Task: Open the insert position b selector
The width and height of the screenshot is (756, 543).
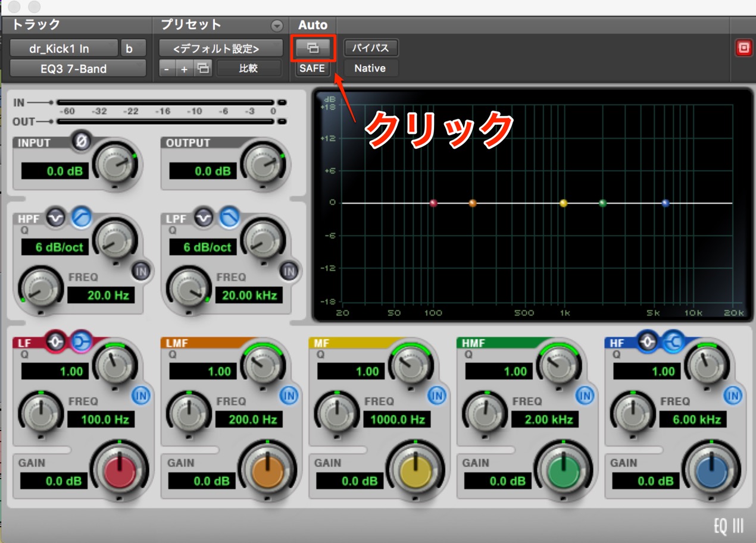Action: click(x=133, y=48)
